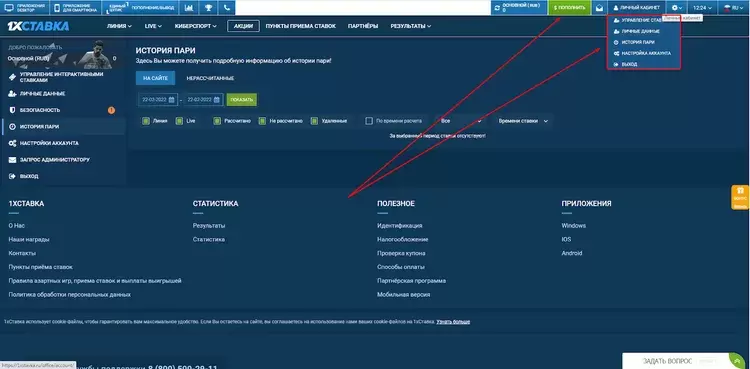Open the bar chart statistics icon
The image size is (750, 369).
189,8
